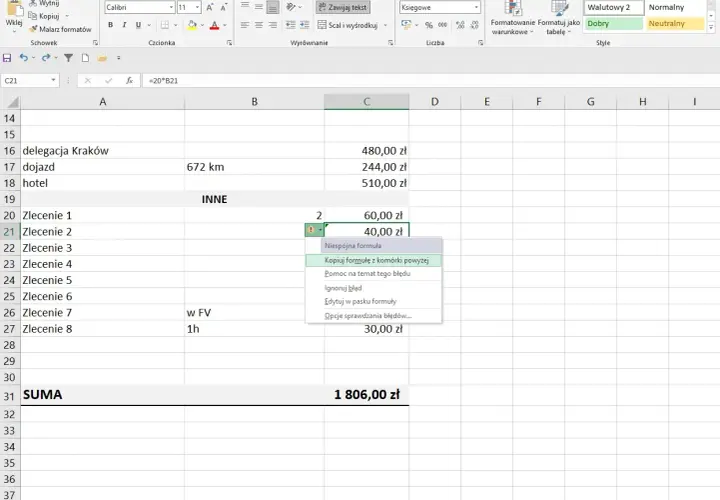Choose Ignoruj błąd menu item
Viewport: 720px width, 500px height.
tap(374, 288)
